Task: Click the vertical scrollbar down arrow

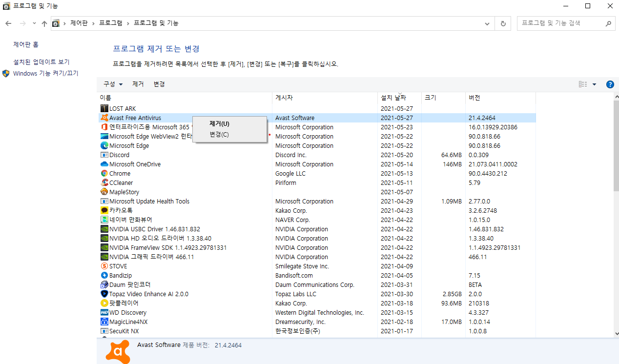Action: [x=616, y=333]
